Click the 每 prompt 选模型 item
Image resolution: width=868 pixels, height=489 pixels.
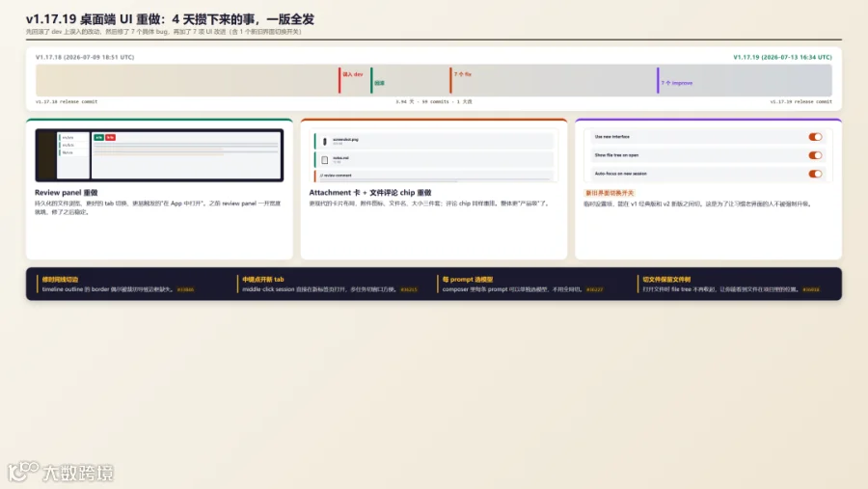click(467, 280)
